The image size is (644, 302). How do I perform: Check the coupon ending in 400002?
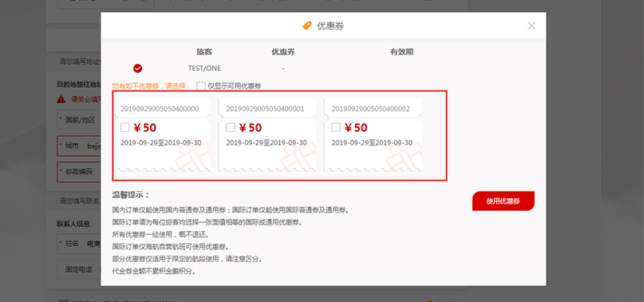pos(336,128)
